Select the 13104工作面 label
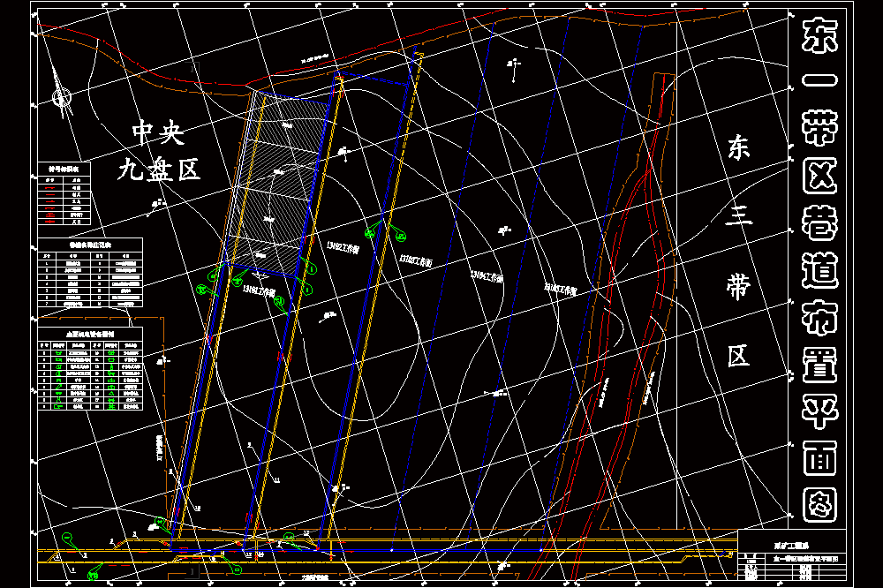 tap(487, 276)
